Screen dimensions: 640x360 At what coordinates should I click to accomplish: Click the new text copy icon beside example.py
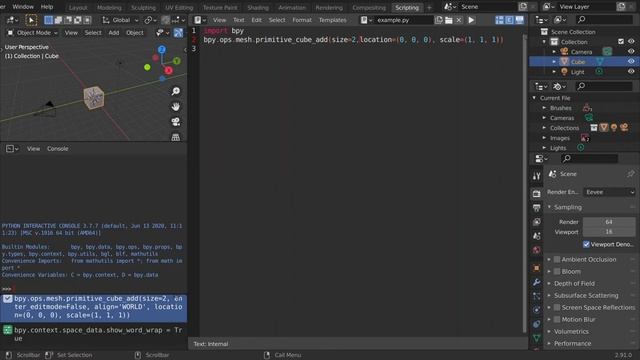(439, 20)
